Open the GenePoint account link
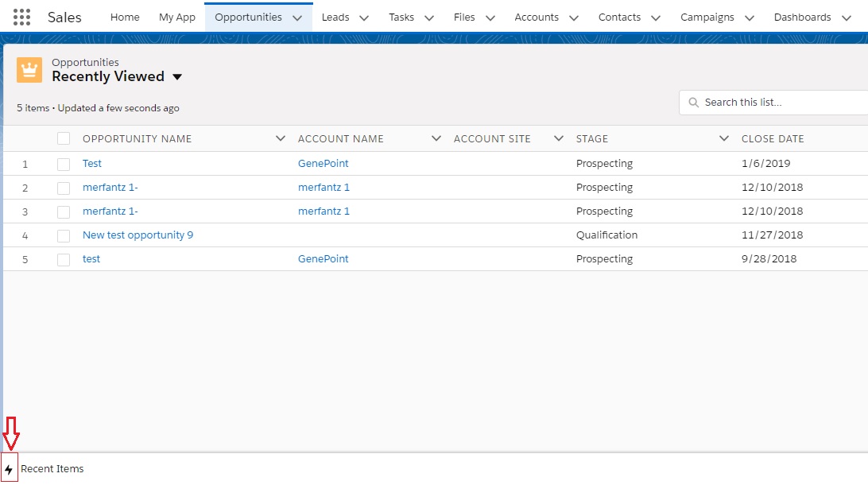This screenshot has height=485, width=868. 323,163
